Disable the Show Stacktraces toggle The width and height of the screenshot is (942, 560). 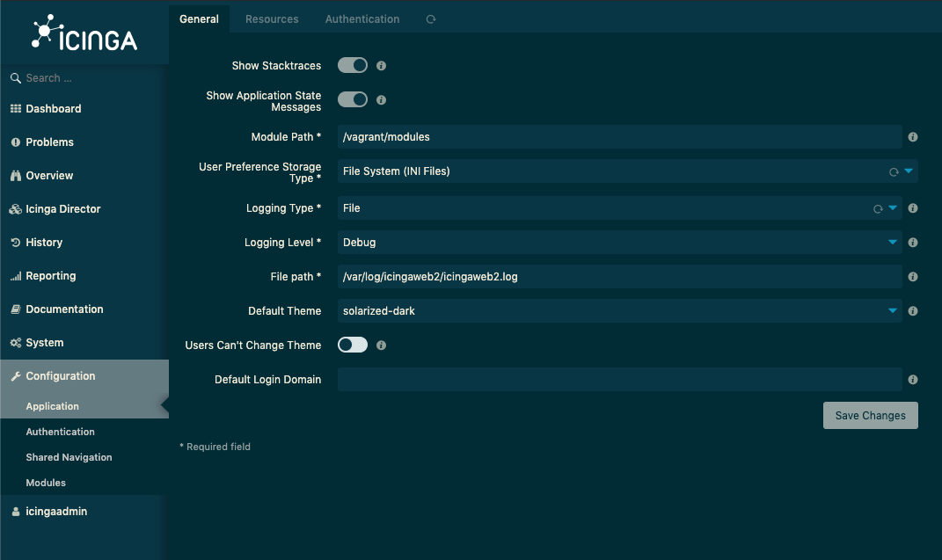(353, 65)
